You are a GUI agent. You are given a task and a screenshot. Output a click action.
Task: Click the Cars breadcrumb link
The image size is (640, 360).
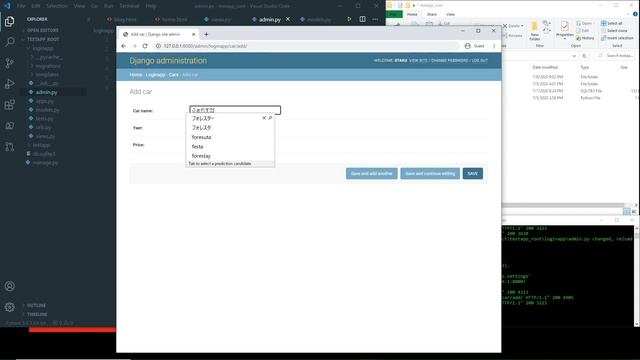[x=174, y=75]
